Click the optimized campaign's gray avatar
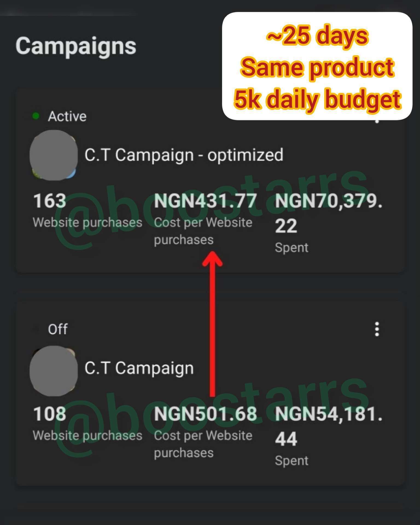 click(54, 155)
